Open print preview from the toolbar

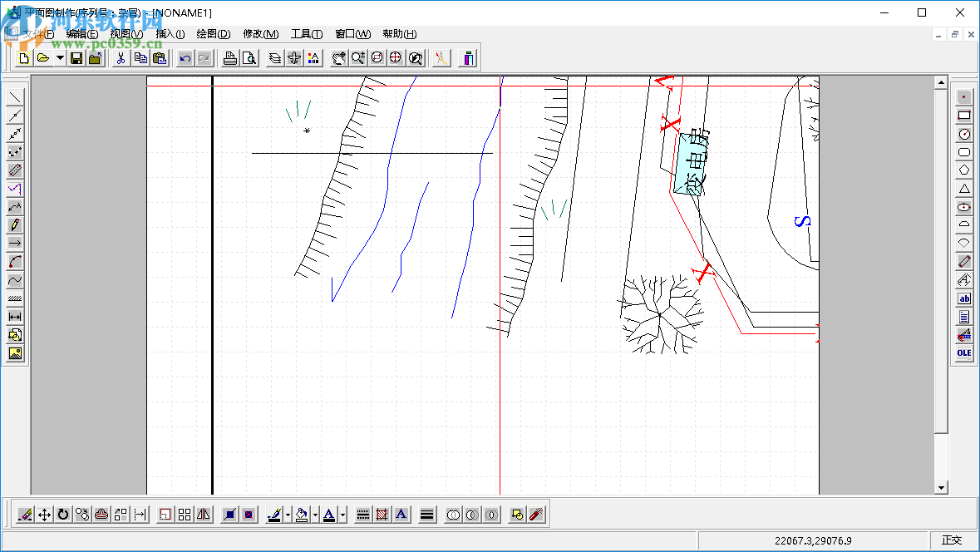(x=248, y=58)
